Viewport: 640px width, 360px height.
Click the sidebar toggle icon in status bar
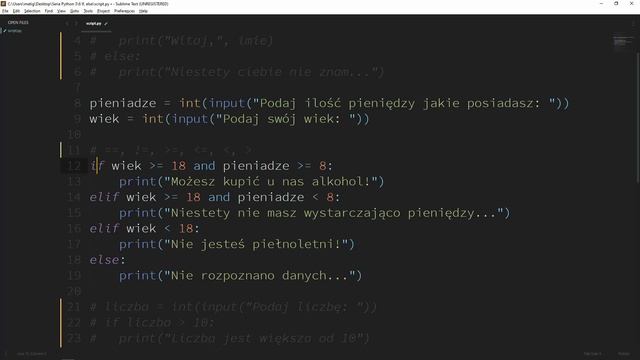click(6, 354)
